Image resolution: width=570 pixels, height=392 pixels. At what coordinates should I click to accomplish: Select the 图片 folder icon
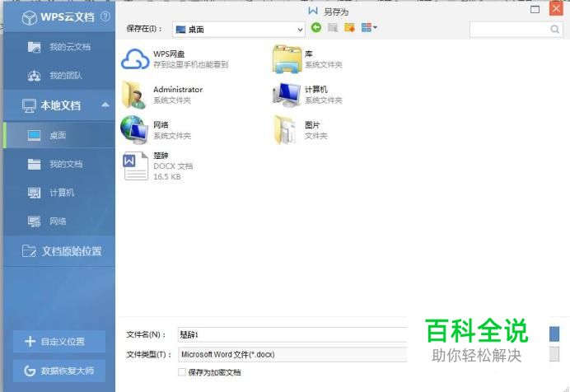pos(286,129)
